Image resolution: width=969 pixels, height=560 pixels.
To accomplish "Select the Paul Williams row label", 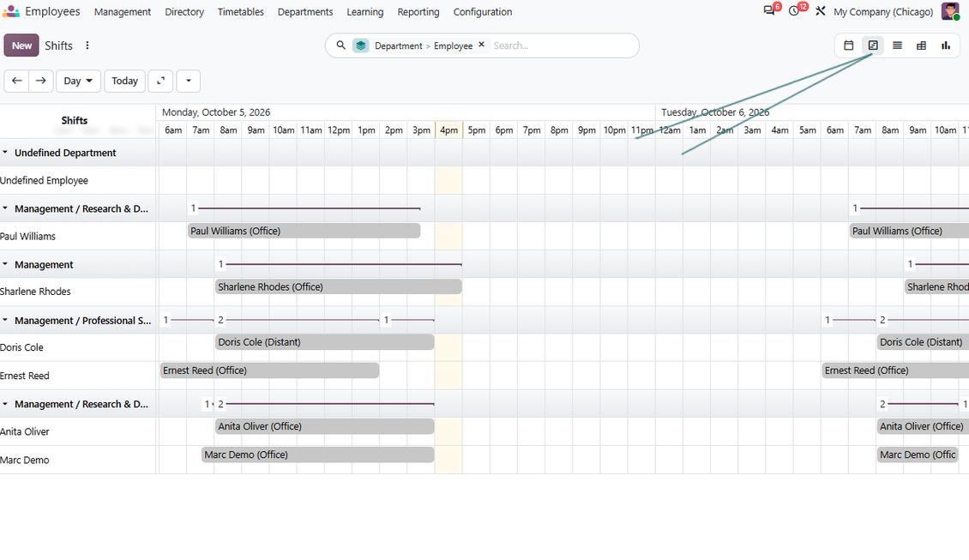I will coord(27,236).
